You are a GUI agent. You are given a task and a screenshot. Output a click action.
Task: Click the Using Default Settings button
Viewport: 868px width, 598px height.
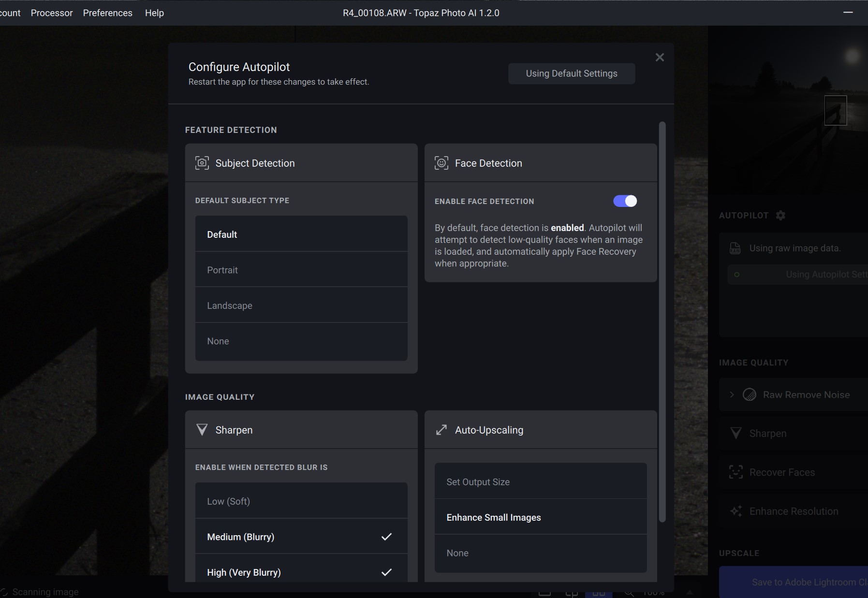(x=571, y=73)
